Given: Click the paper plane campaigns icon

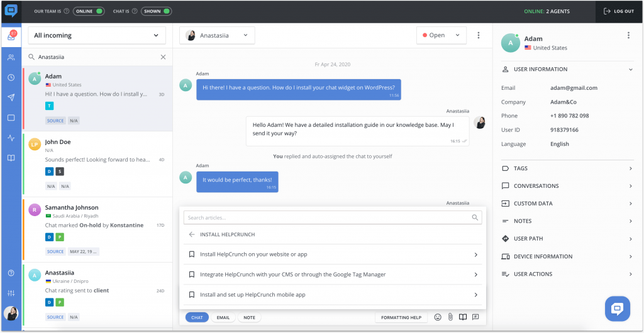Looking at the screenshot, I should tap(11, 97).
